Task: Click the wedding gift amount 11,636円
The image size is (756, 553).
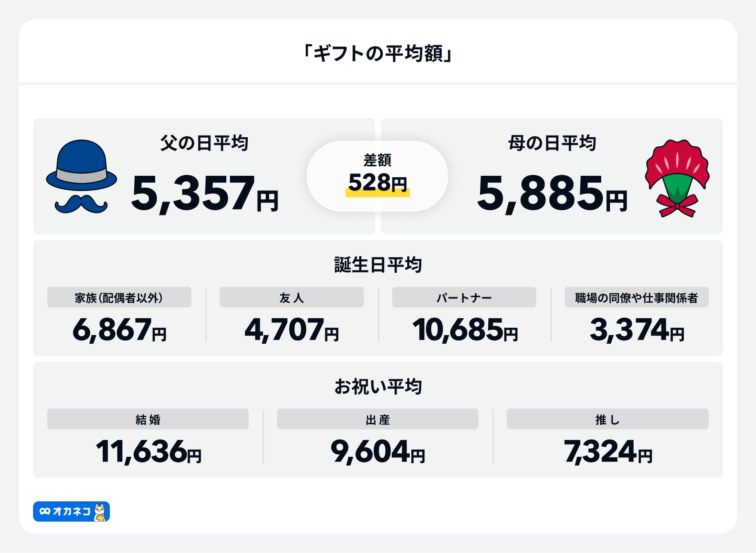Action: [x=148, y=452]
